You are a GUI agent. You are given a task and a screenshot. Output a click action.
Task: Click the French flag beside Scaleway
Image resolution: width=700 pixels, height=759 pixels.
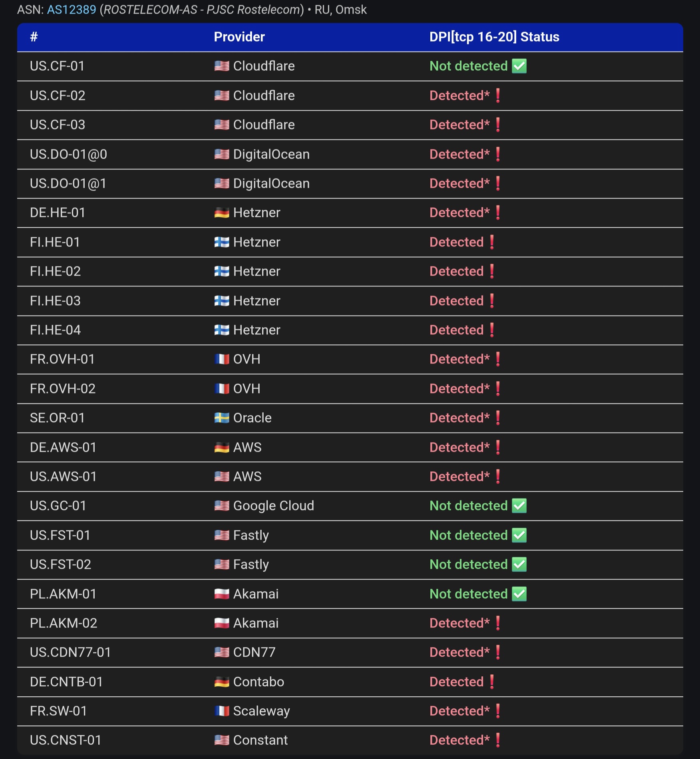(221, 711)
